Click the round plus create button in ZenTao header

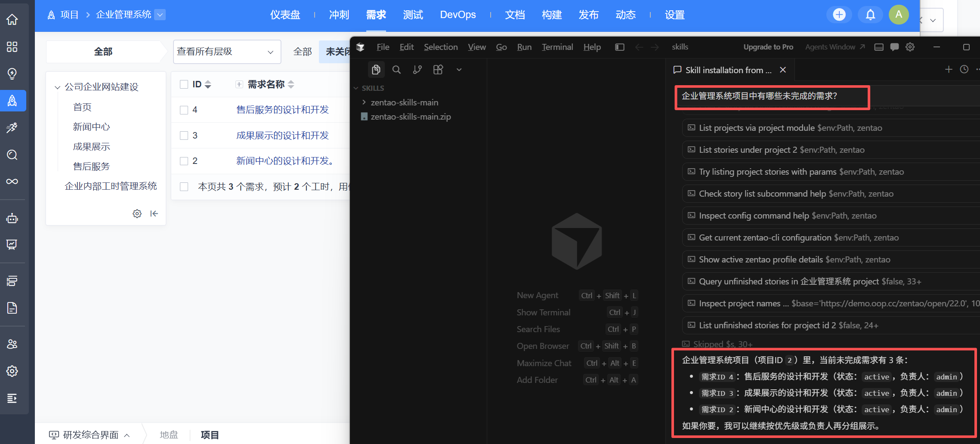[839, 15]
